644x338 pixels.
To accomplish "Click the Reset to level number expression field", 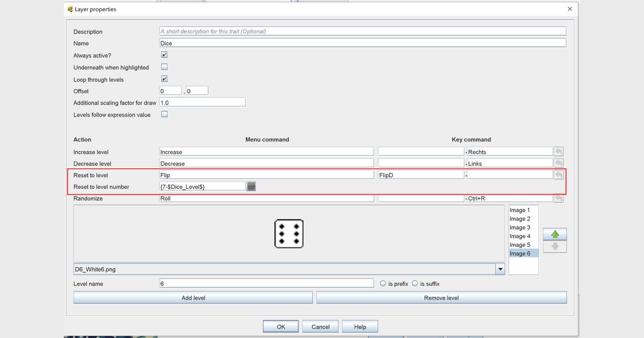I will [202, 186].
